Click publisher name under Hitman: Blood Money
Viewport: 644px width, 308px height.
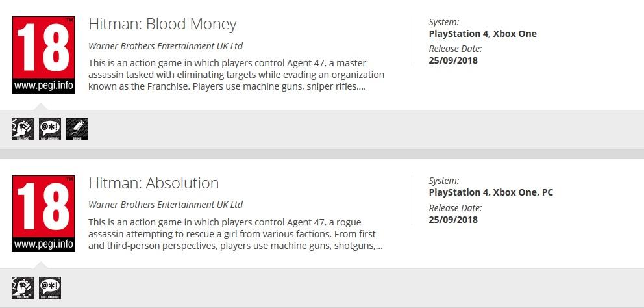(166, 46)
